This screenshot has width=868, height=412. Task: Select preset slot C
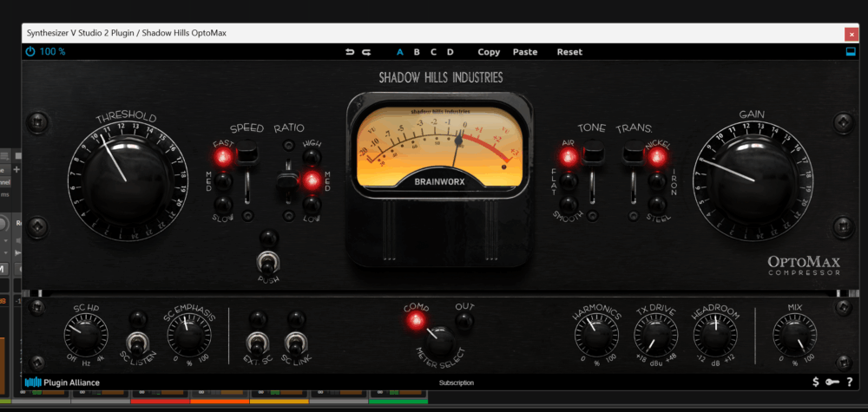pyautogui.click(x=433, y=52)
